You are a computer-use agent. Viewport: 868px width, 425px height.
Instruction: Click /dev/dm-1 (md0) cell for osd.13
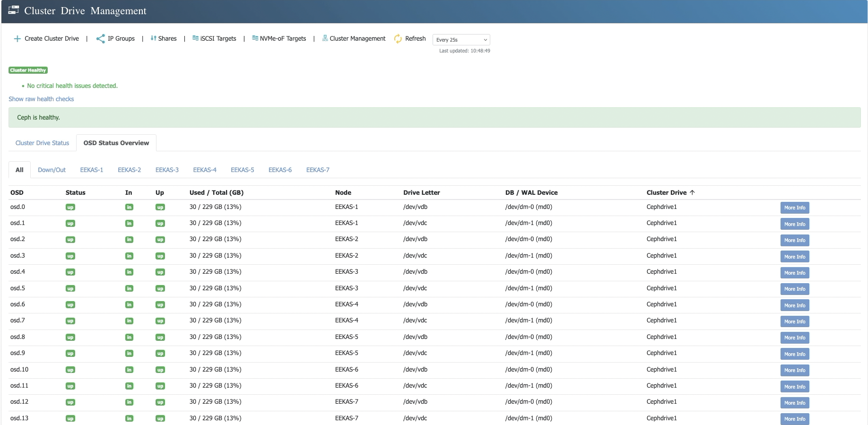pyautogui.click(x=529, y=418)
